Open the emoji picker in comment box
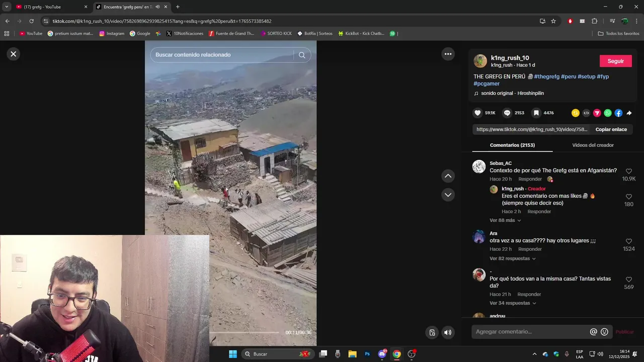 (x=604, y=332)
